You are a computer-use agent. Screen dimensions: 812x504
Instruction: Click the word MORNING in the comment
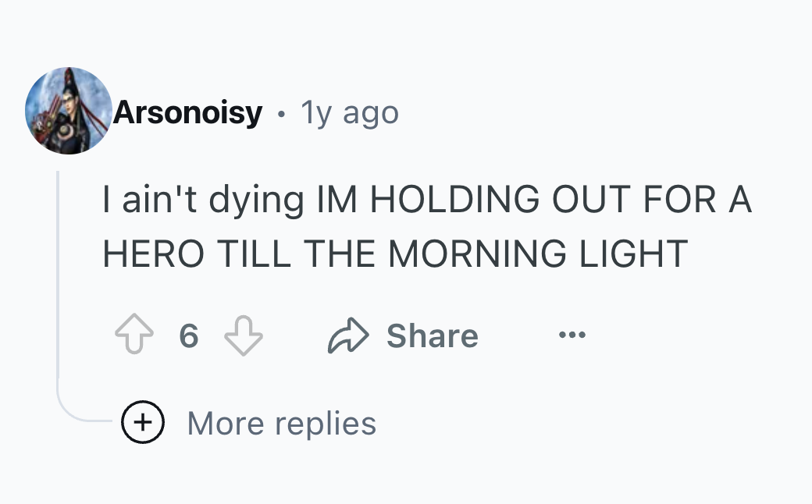click(477, 254)
